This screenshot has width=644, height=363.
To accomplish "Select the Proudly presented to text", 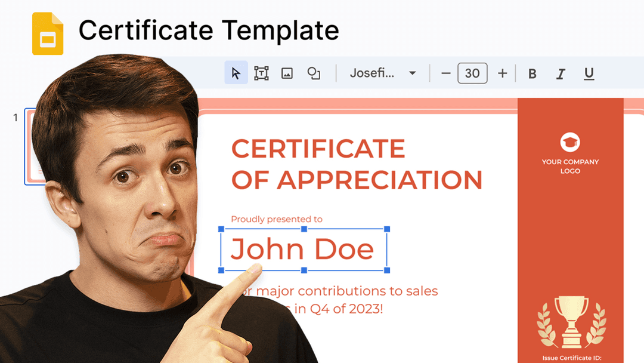I will point(277,219).
